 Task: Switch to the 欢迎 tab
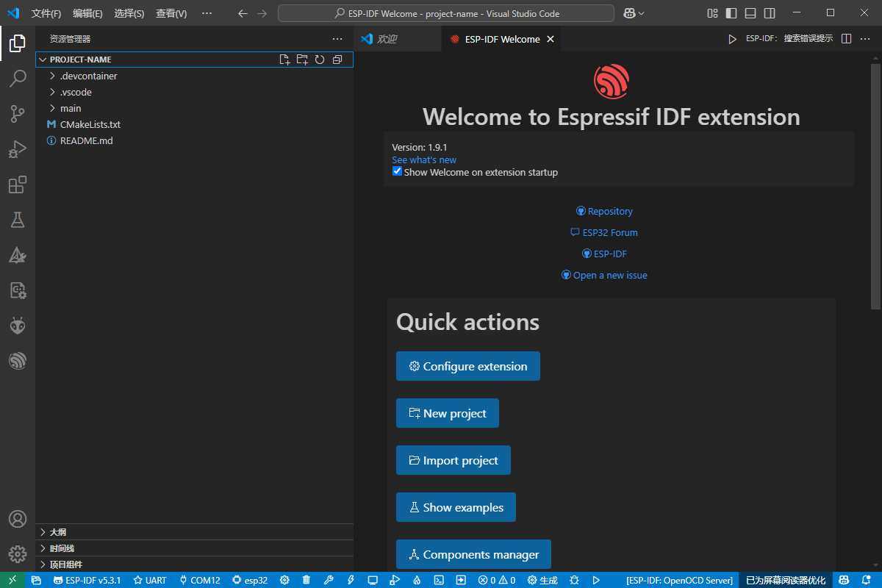(398, 39)
